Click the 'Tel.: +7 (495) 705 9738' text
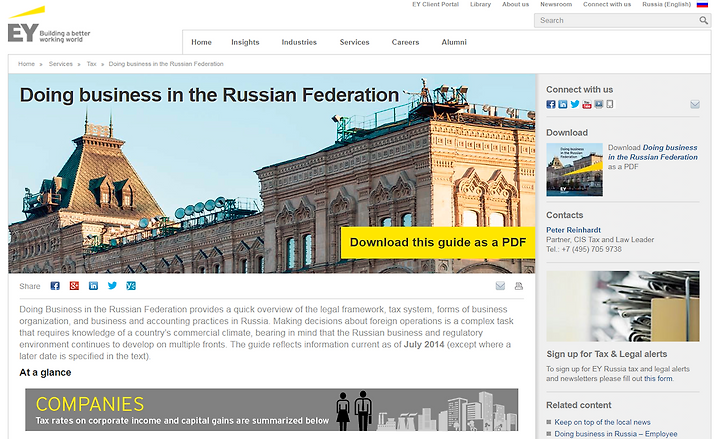 pyautogui.click(x=584, y=249)
